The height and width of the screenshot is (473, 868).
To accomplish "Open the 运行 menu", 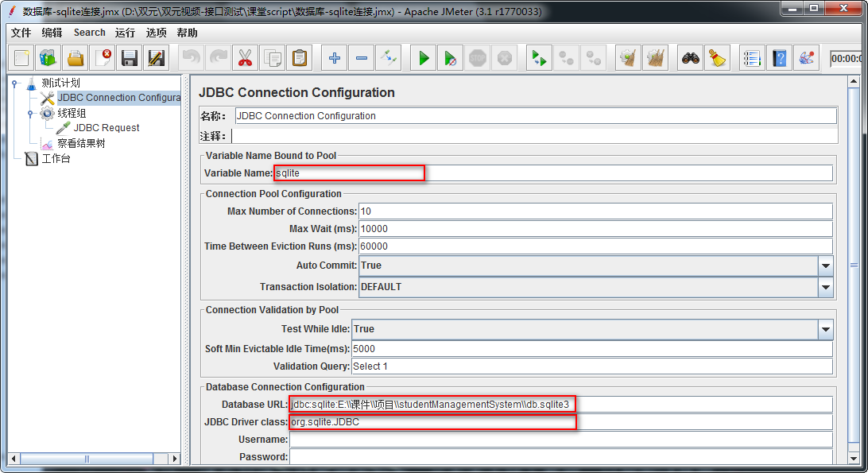I will [x=125, y=33].
